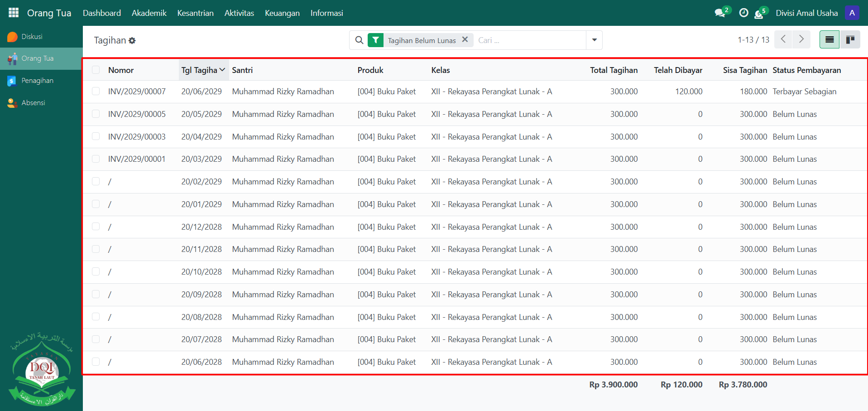
Task: Select the checkbox for INV/2029/00007
Action: (x=96, y=92)
